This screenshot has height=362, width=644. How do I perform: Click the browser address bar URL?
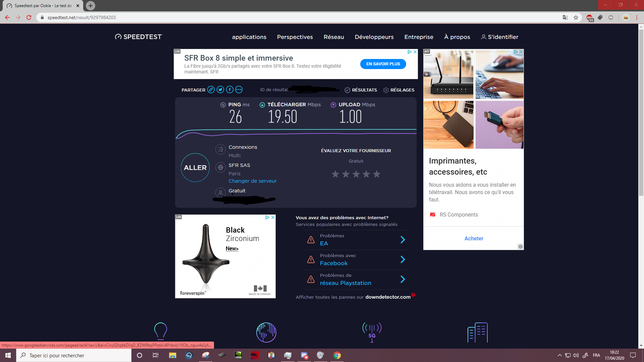pyautogui.click(x=82, y=17)
